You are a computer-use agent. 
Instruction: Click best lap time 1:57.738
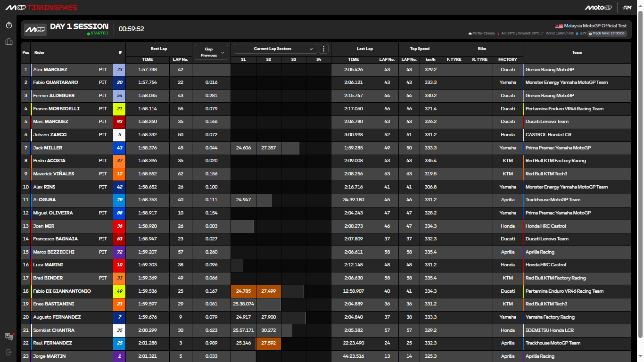tap(148, 69)
